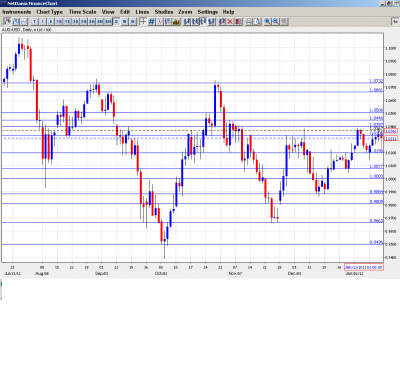Click the print chart icon
This screenshot has width=400, height=371.
tap(249, 22)
